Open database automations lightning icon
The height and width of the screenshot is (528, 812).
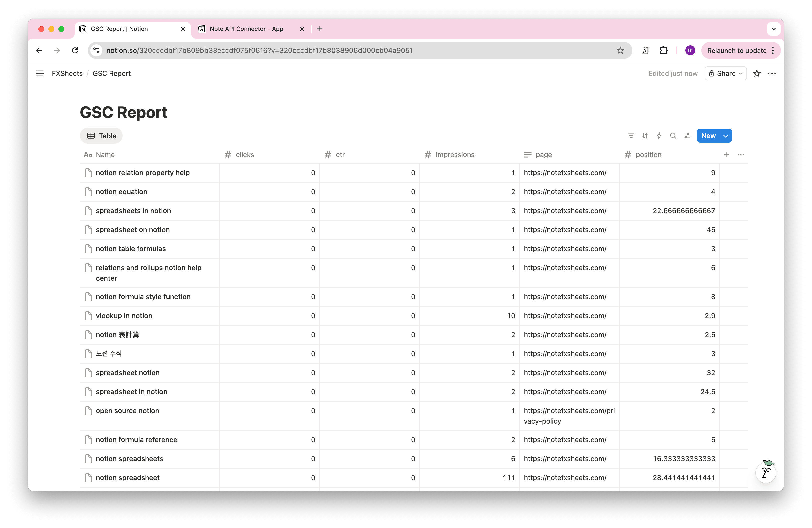[659, 135]
